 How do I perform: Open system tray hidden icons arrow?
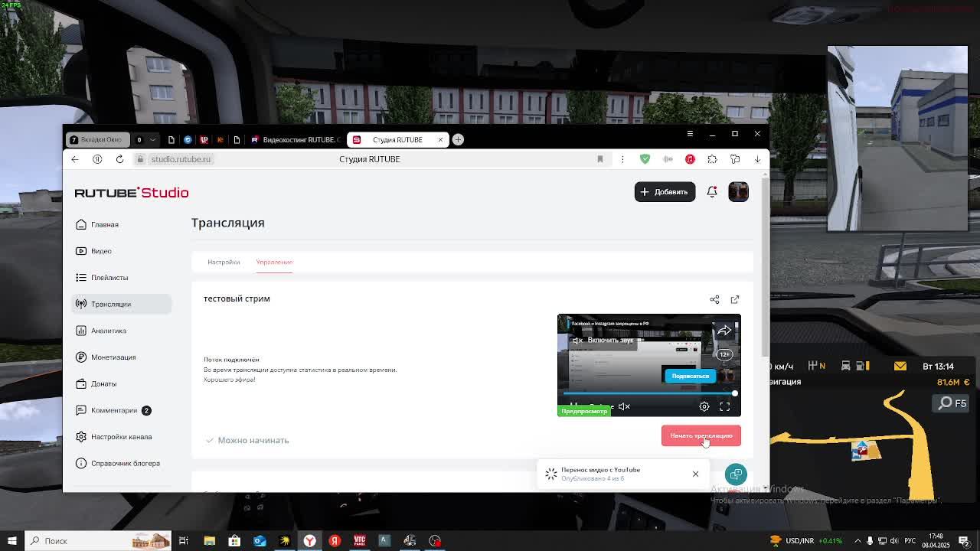[857, 541]
